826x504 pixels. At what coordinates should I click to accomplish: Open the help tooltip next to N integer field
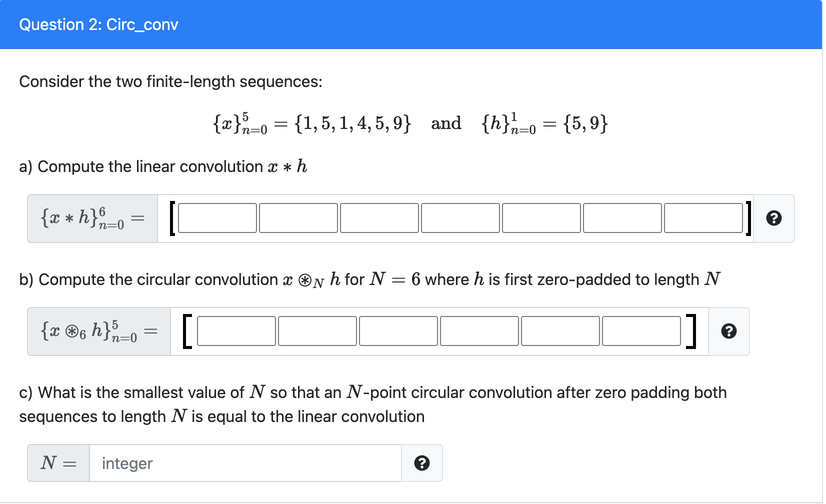click(422, 463)
